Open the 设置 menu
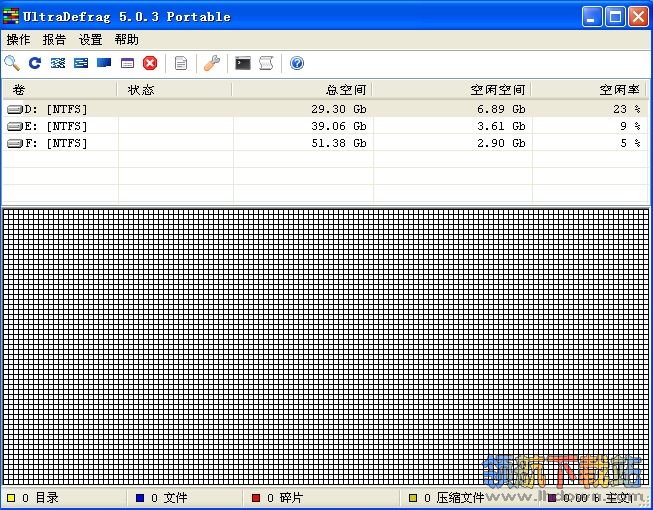 tap(90, 40)
